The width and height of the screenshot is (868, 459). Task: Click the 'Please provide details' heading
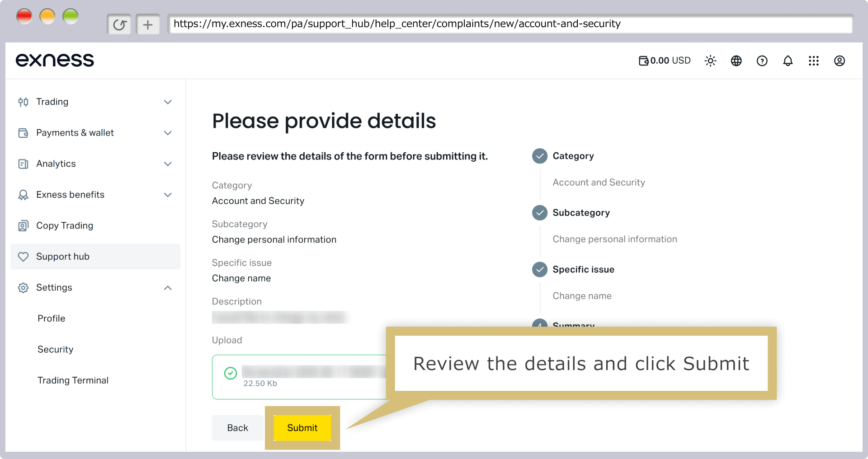tap(324, 121)
